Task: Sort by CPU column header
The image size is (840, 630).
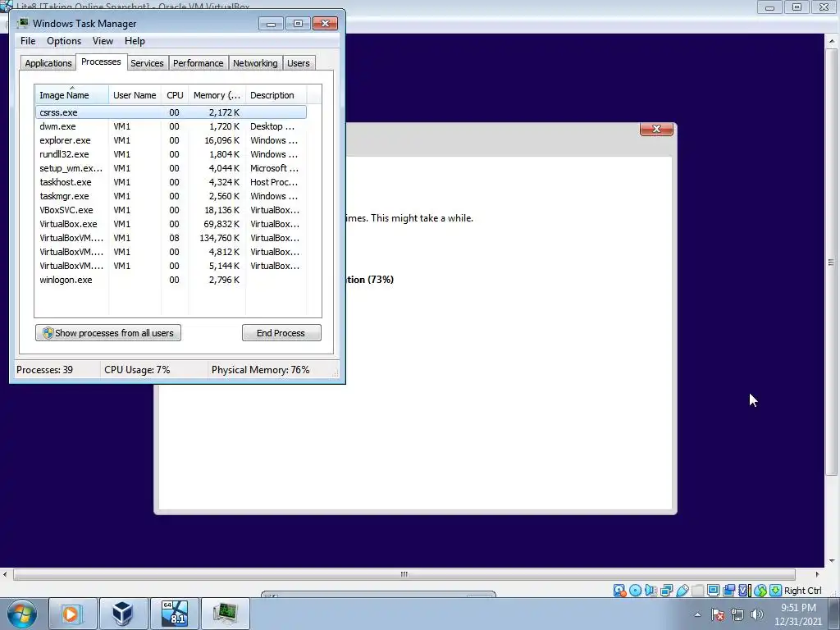Action: [175, 95]
